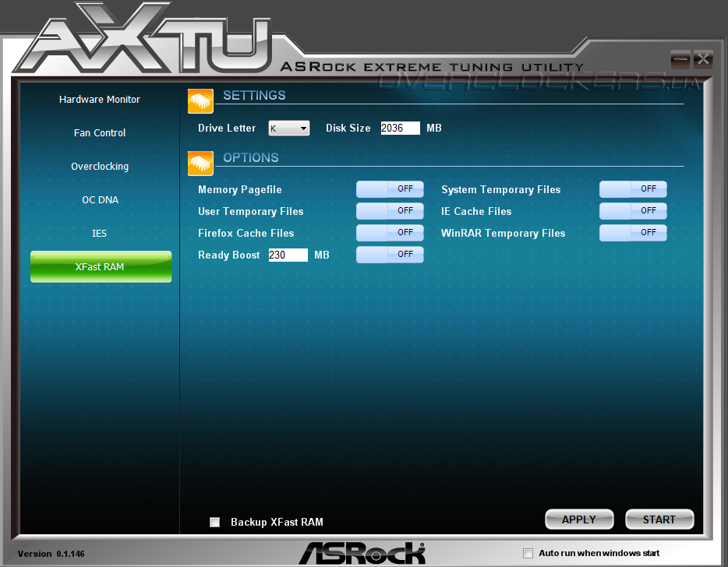This screenshot has width=728, height=567.
Task: Close the AXTU window
Action: point(703,59)
